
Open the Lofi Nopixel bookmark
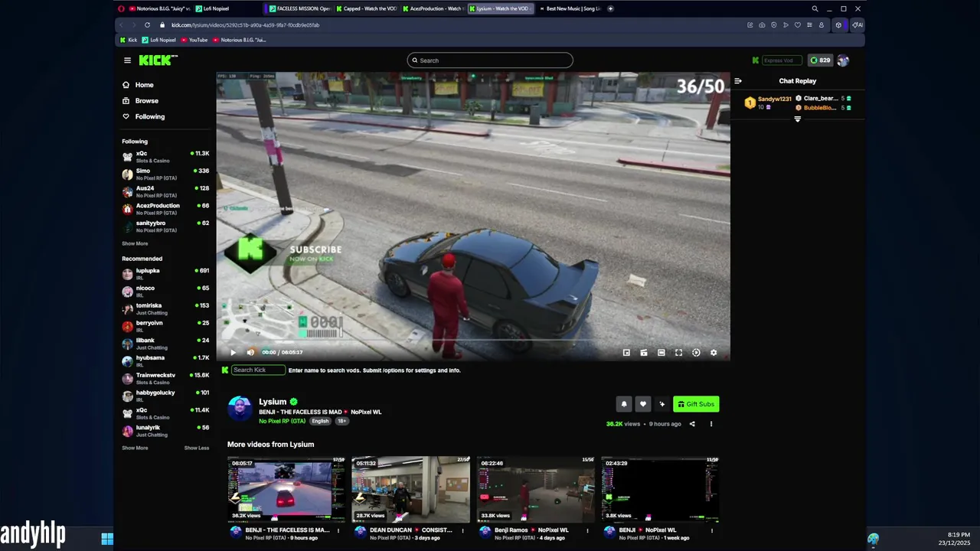(159, 40)
